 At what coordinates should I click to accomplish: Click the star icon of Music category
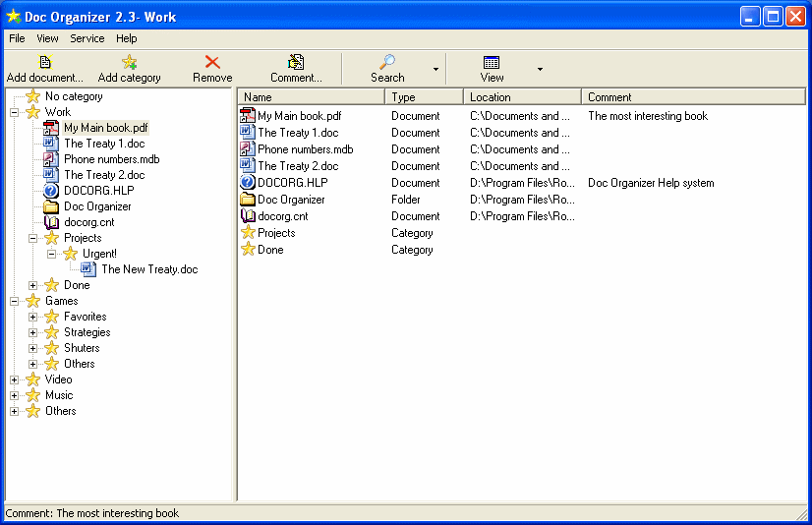coord(32,395)
